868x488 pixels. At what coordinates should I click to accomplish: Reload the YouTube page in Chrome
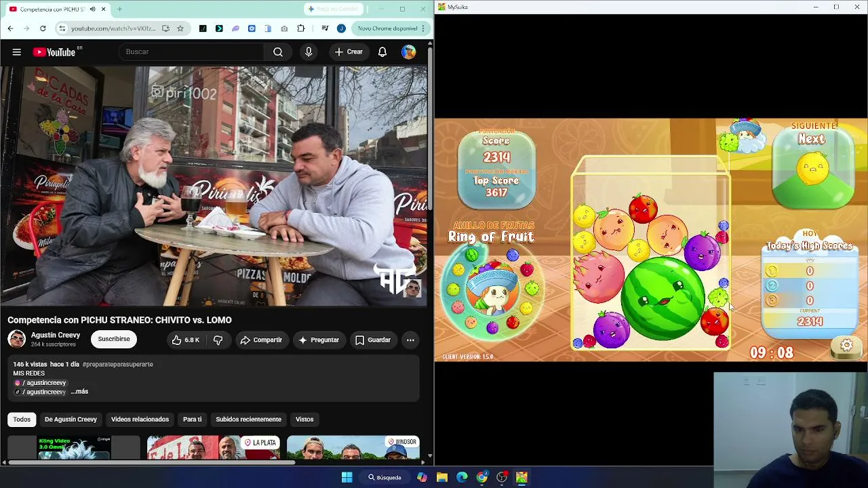pyautogui.click(x=43, y=28)
